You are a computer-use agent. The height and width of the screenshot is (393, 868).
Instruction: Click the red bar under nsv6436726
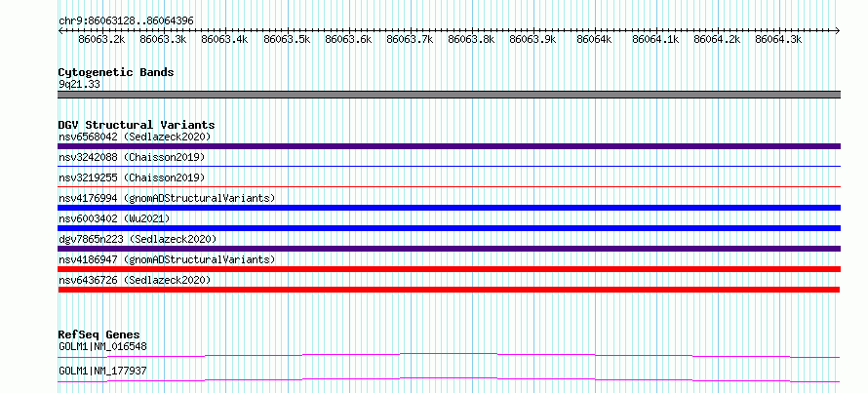(x=449, y=290)
